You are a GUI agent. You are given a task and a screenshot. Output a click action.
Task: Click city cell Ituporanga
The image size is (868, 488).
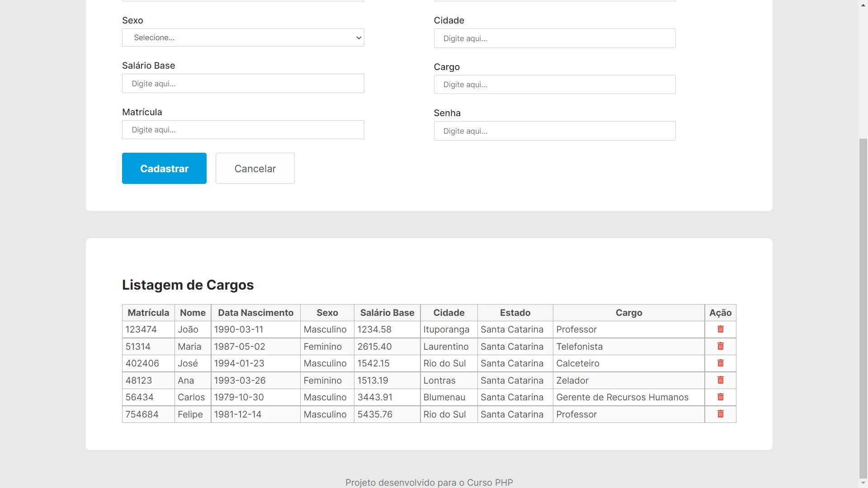click(449, 329)
